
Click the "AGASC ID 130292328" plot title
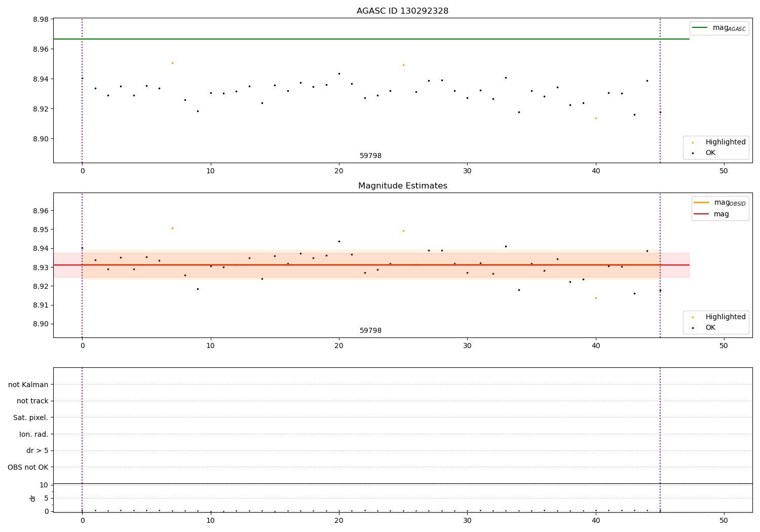(402, 11)
